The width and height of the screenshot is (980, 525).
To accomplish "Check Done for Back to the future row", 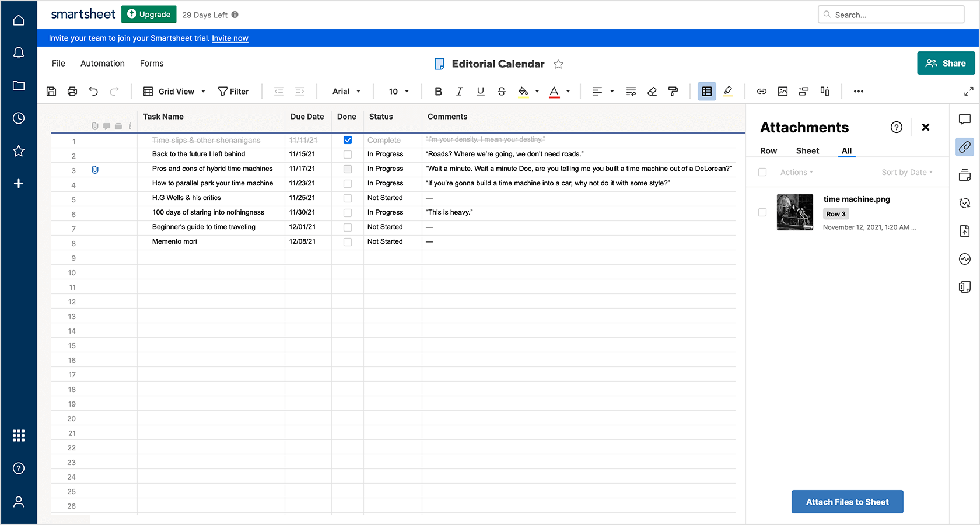I will tap(348, 155).
